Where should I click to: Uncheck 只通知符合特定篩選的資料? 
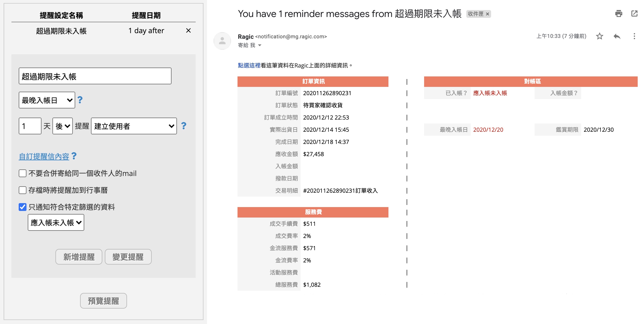[x=22, y=207]
